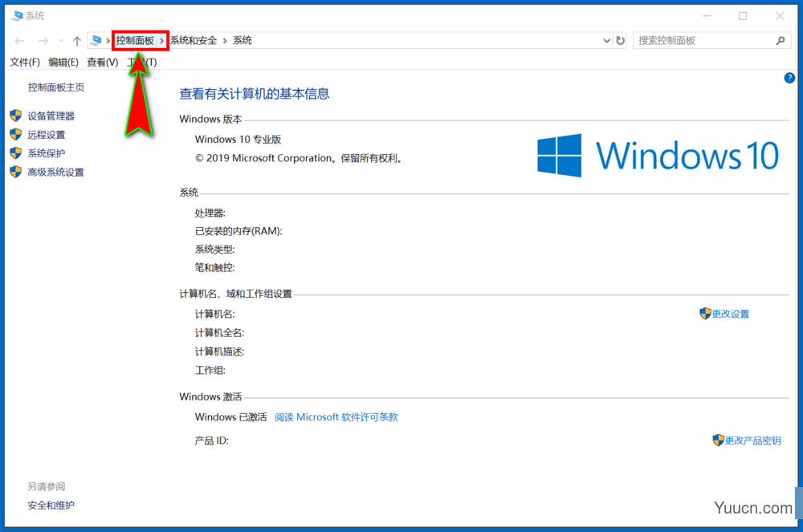Click the Forward navigation arrow
Viewport: 803px width, 532px height.
[43, 41]
